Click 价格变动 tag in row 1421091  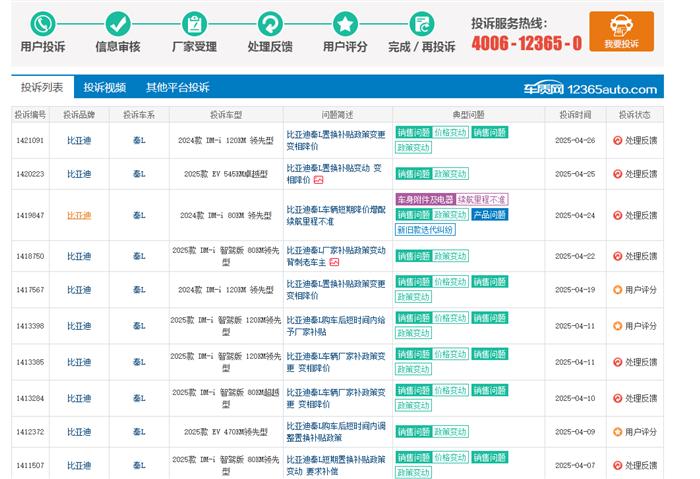tap(450, 132)
